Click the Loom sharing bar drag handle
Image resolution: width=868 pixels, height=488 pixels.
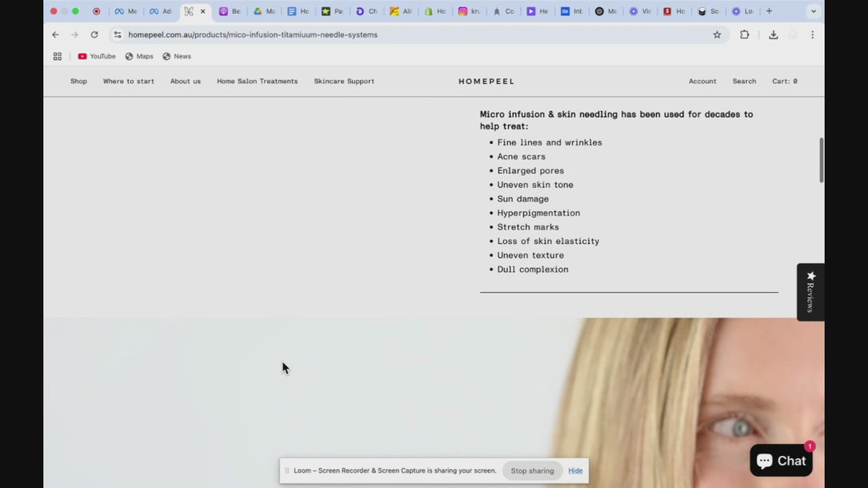click(x=286, y=471)
